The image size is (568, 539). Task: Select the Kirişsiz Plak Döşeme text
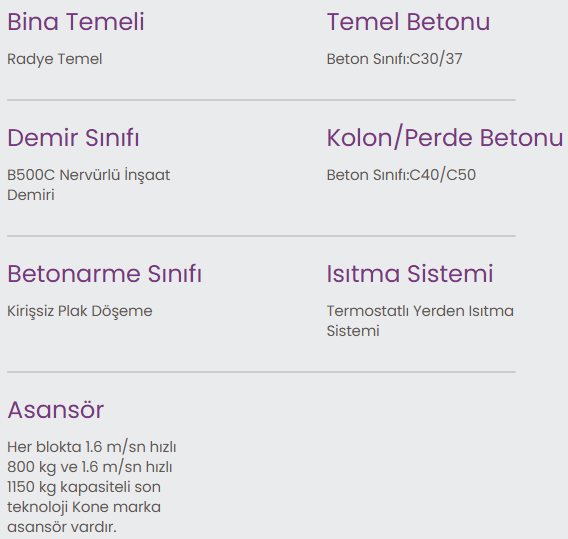click(80, 311)
